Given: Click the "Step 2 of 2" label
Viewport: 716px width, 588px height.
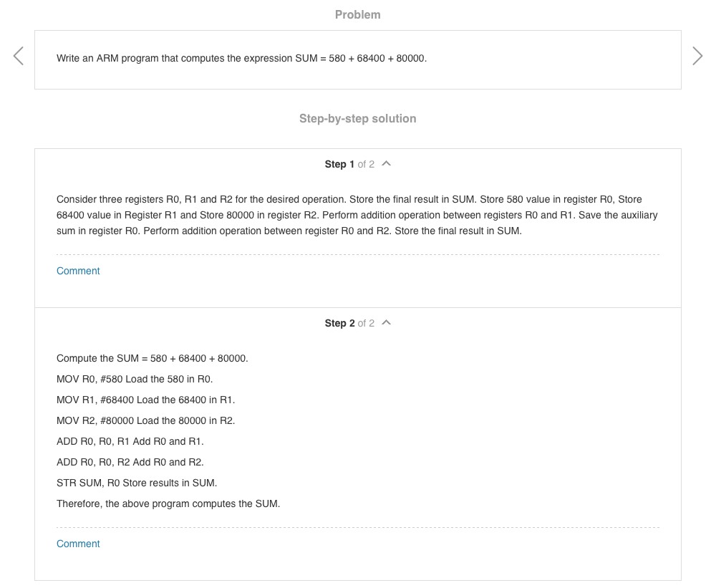Looking at the screenshot, I should pyautogui.click(x=349, y=323).
